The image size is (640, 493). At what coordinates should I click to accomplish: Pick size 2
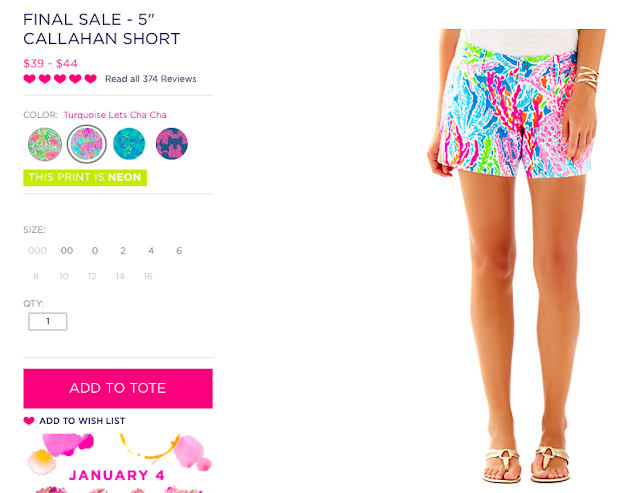tap(123, 251)
